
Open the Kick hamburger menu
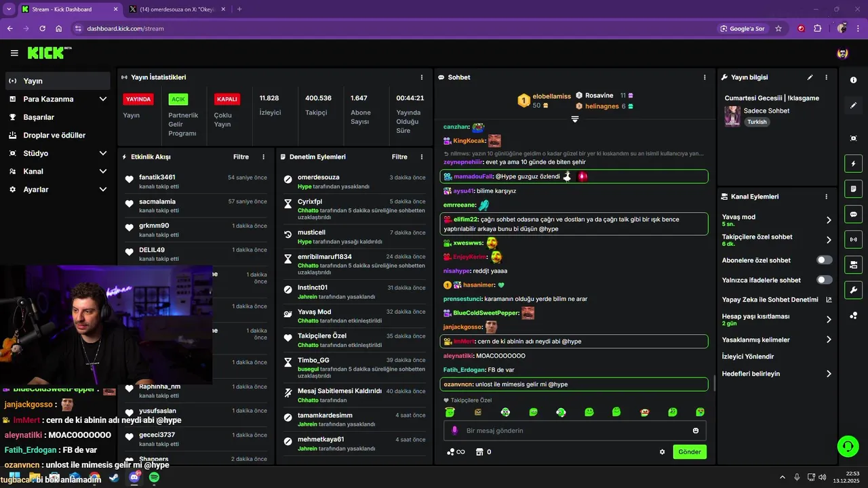pos(14,53)
